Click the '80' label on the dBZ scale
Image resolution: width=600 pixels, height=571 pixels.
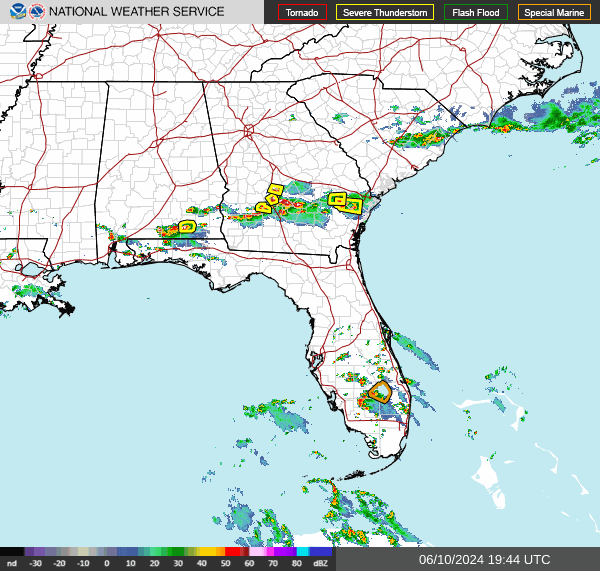coord(297,563)
